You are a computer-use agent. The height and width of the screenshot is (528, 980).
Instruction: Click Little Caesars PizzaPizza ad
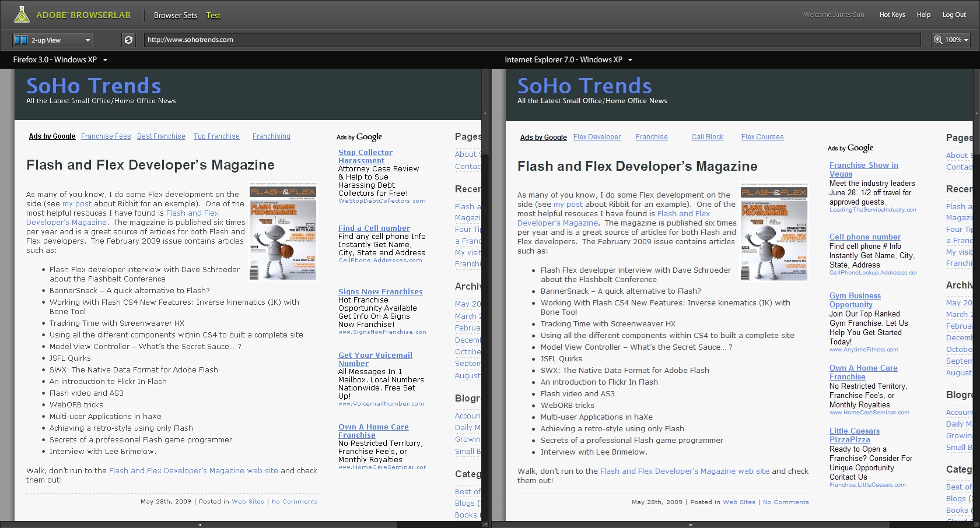point(855,435)
